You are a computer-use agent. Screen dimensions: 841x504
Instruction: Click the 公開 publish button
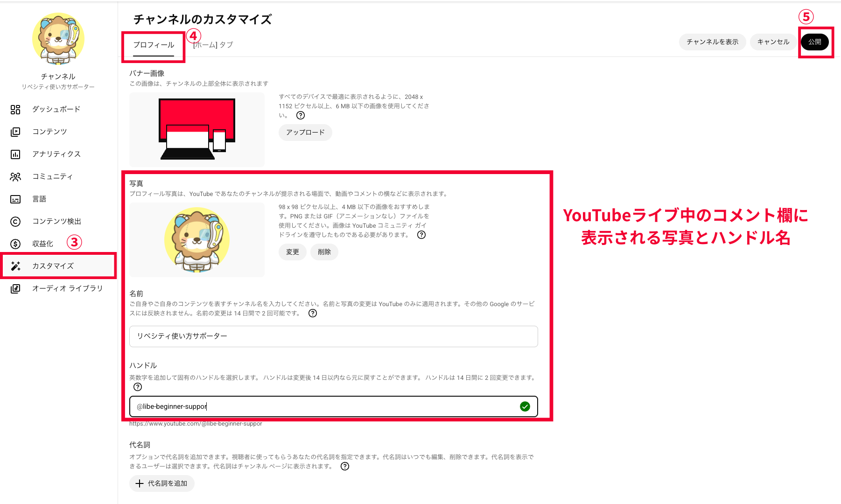(x=815, y=42)
